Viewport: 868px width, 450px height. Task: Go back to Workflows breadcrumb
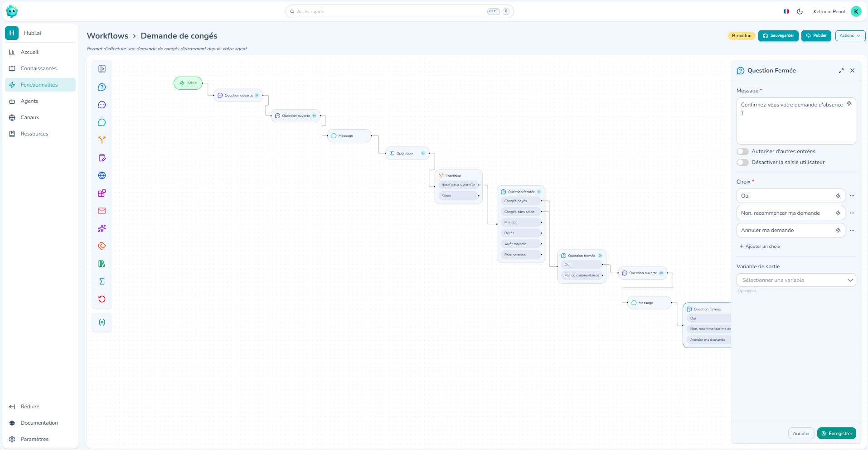[x=107, y=36]
